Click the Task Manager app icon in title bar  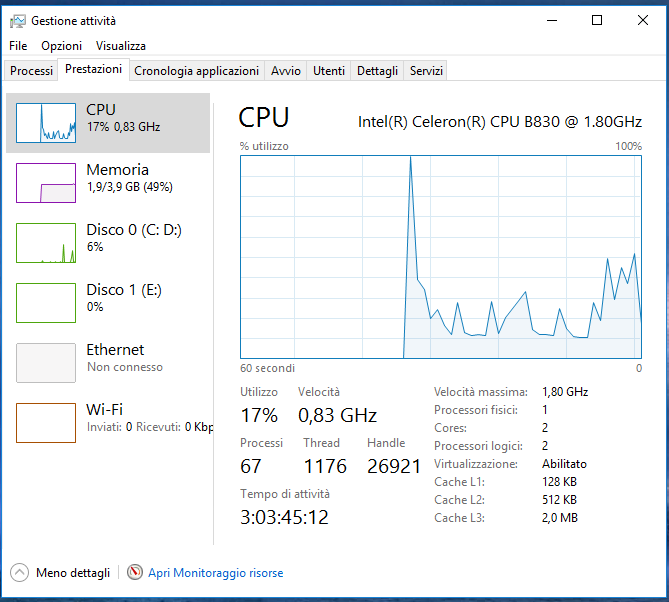[17, 20]
